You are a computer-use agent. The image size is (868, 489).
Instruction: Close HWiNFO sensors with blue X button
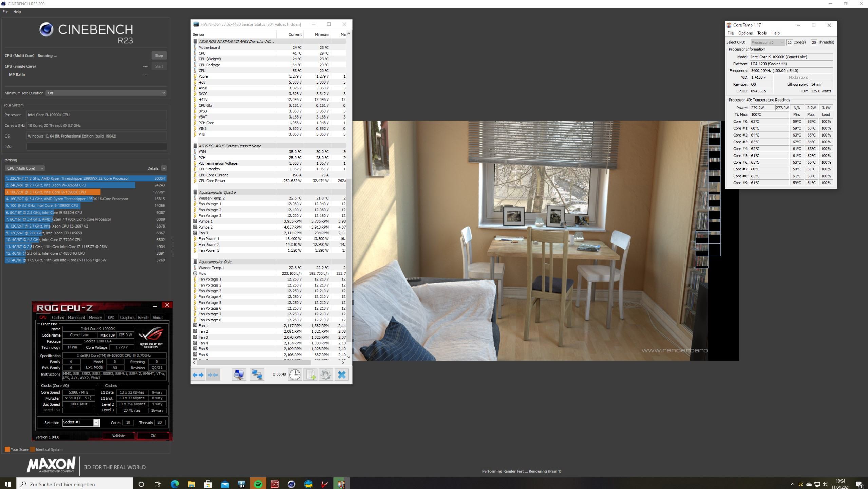coord(342,375)
